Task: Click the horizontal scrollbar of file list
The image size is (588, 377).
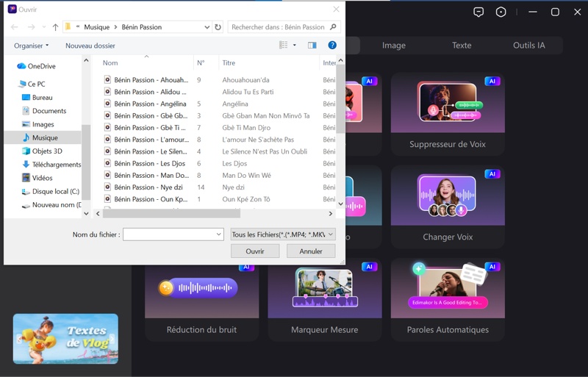Action: click(x=171, y=213)
